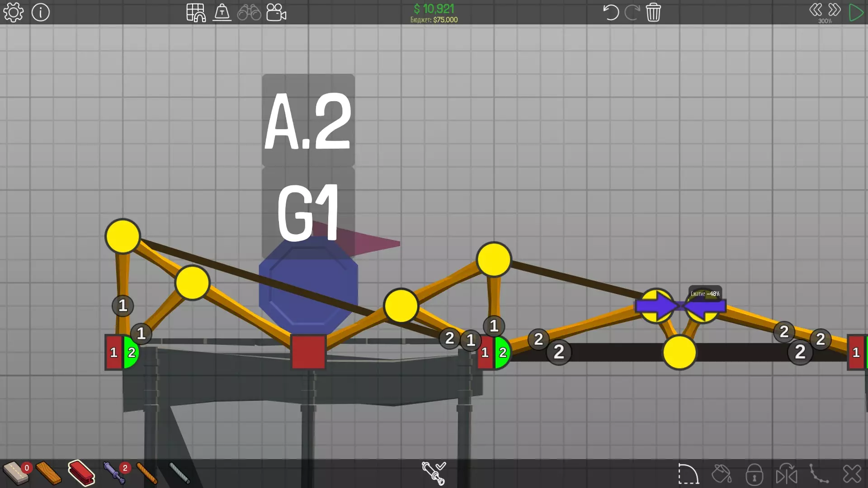Delete the bridge with trash icon
The height and width of the screenshot is (488, 868).
coord(653,13)
